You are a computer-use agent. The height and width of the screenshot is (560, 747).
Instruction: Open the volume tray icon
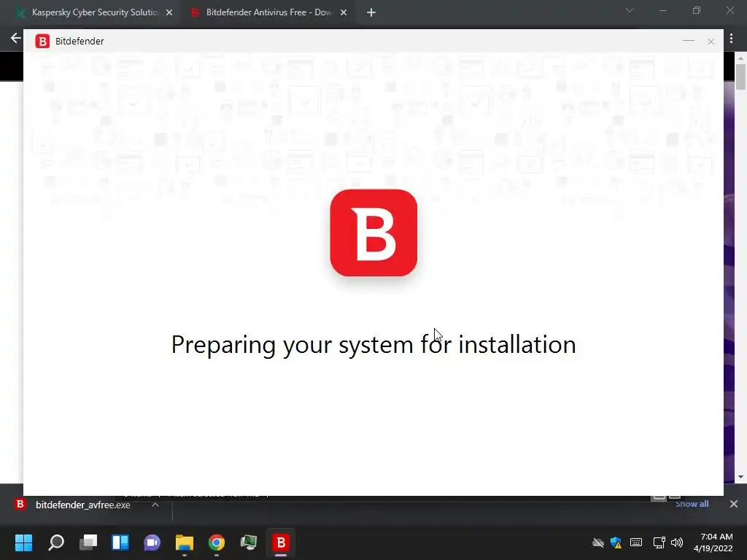677,542
